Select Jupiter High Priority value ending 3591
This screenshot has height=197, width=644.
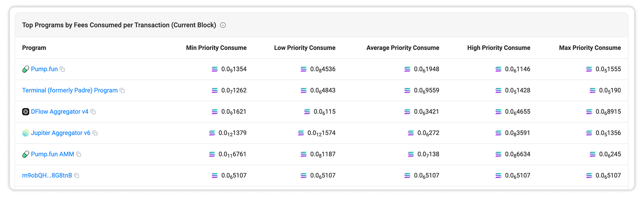[518, 133]
